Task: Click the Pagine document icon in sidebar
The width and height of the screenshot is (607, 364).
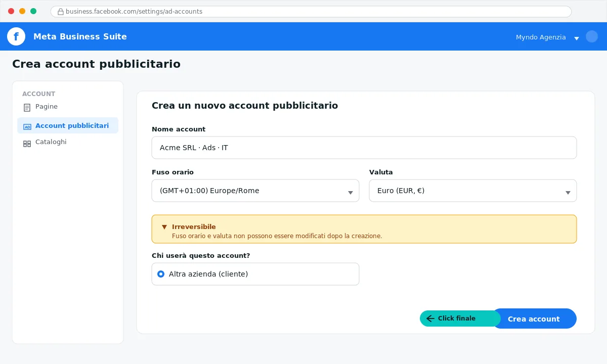Action: 27,107
